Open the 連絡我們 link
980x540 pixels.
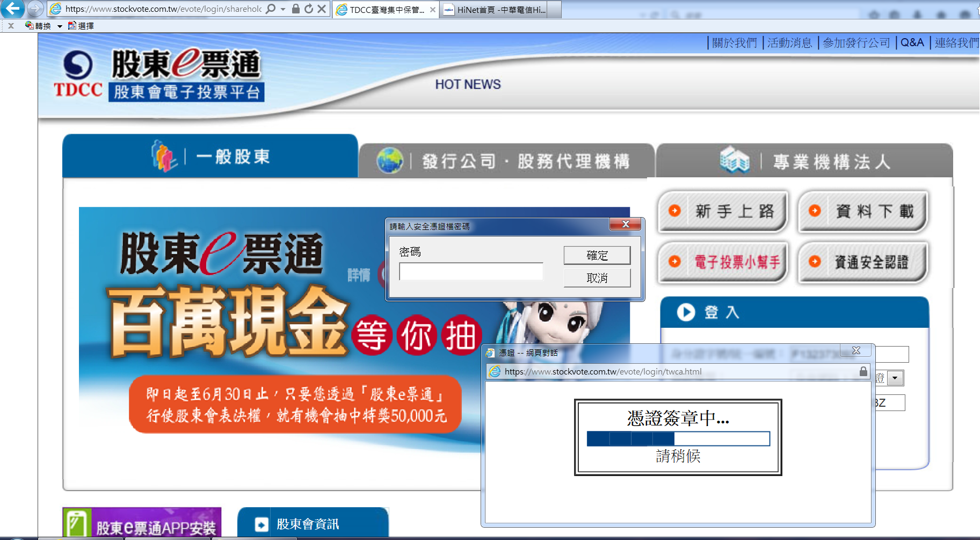point(957,43)
